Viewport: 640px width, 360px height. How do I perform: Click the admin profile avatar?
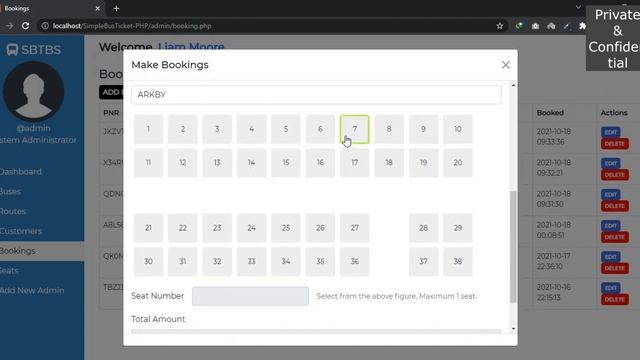tap(33, 91)
